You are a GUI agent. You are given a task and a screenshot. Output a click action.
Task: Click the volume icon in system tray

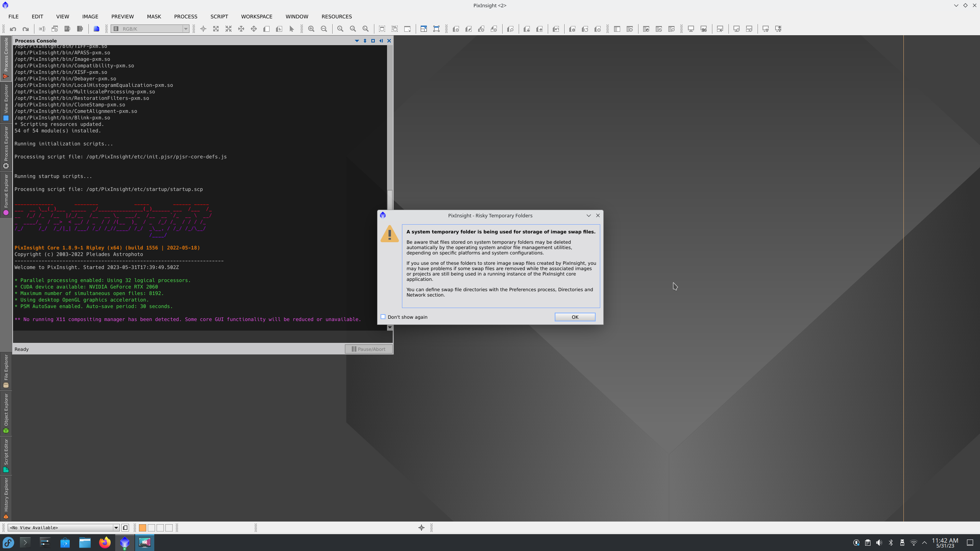879,543
